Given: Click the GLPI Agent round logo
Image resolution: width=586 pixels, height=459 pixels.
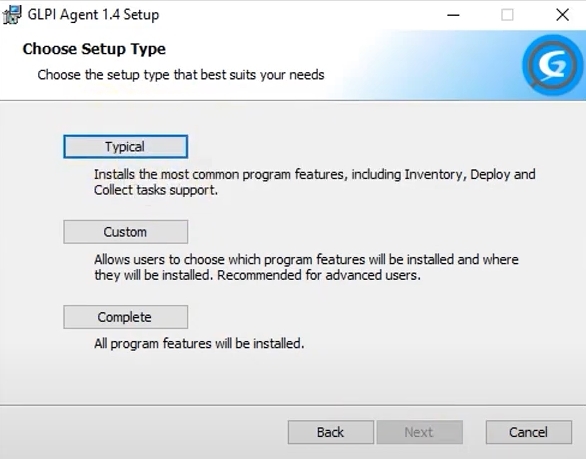Looking at the screenshot, I should (552, 65).
